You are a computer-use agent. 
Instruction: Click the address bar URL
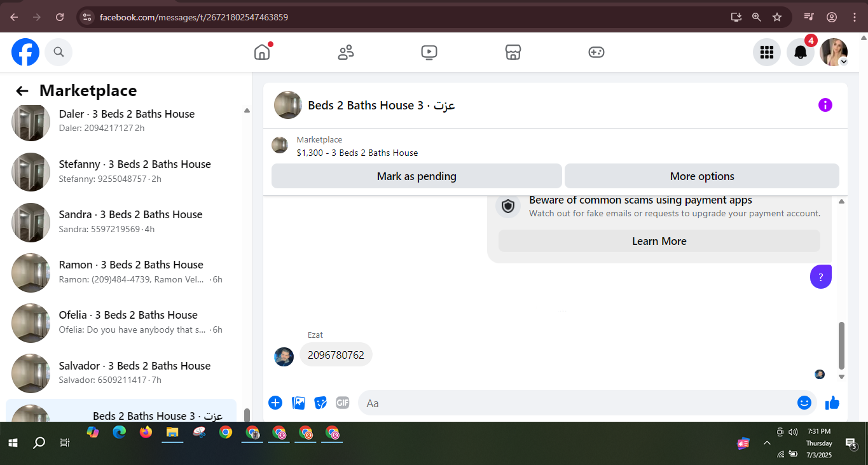tap(194, 17)
